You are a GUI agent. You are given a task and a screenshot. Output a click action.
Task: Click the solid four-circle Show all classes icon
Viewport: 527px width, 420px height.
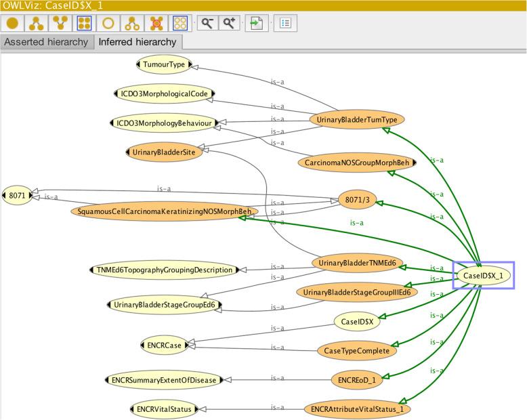tap(84, 22)
